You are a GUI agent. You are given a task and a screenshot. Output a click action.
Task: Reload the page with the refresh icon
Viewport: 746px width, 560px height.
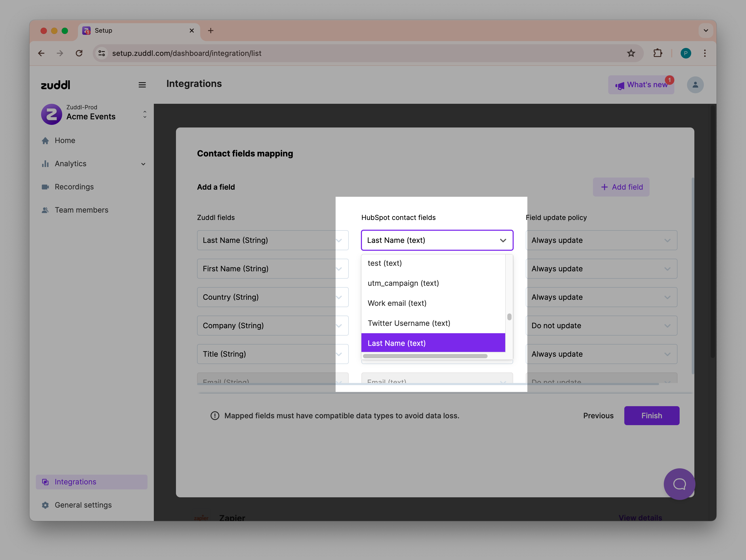(x=79, y=53)
